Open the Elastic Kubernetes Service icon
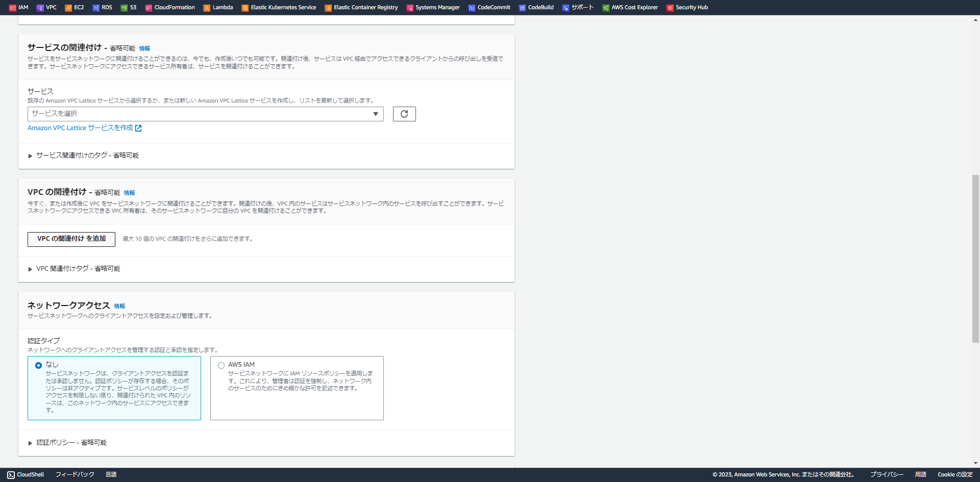This screenshot has height=482, width=980. [x=245, y=8]
